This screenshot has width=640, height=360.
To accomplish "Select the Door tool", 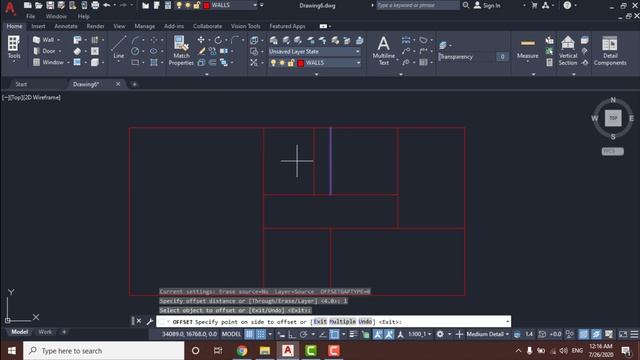I will click(x=45, y=51).
